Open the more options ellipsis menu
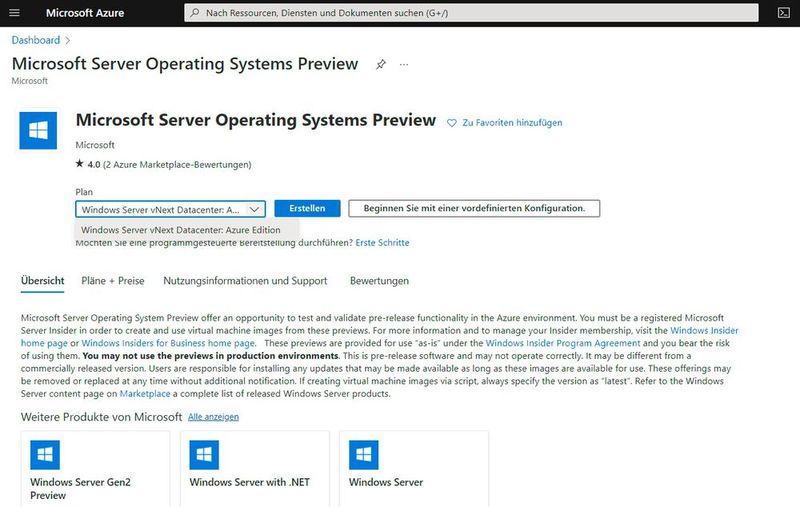Screen dimensions: 800x507 [x=404, y=65]
